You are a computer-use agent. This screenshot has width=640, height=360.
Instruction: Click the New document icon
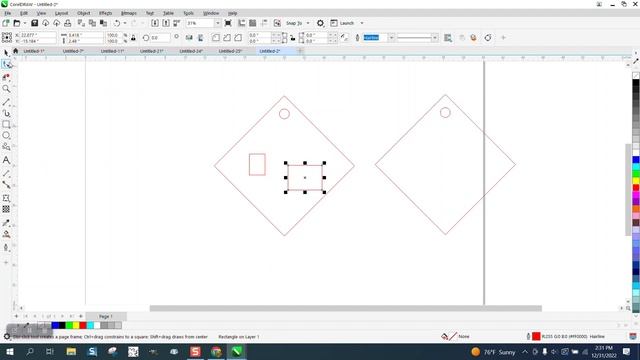[6, 23]
